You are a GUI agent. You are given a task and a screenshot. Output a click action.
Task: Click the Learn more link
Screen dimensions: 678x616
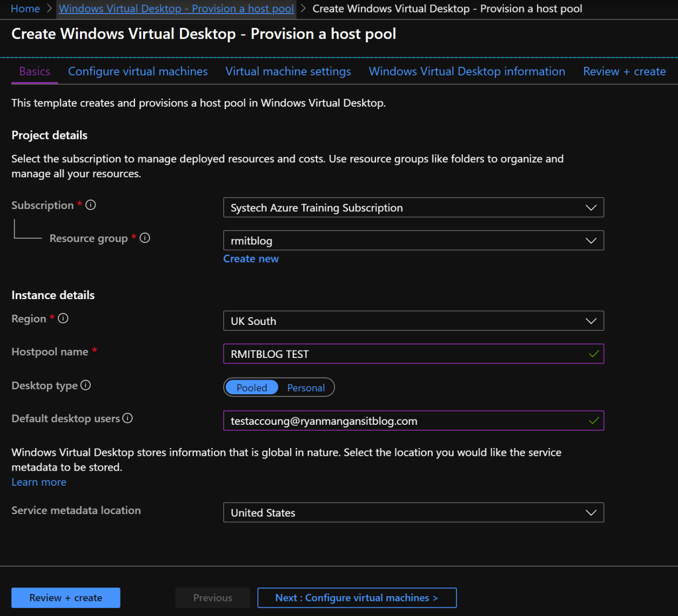[39, 482]
